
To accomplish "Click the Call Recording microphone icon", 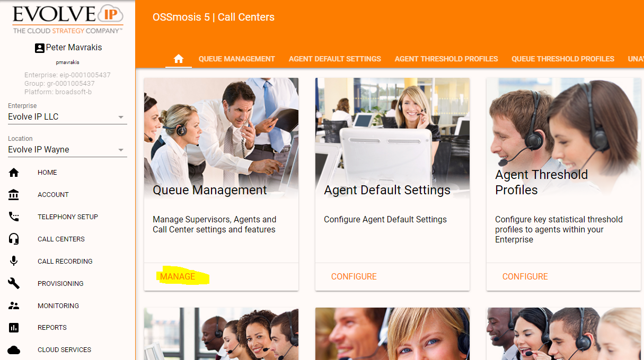I will [14, 261].
